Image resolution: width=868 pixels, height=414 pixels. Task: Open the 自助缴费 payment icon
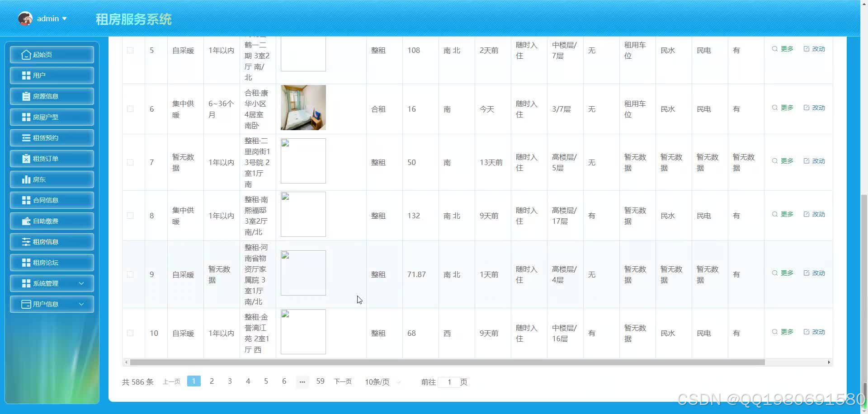[x=26, y=221]
